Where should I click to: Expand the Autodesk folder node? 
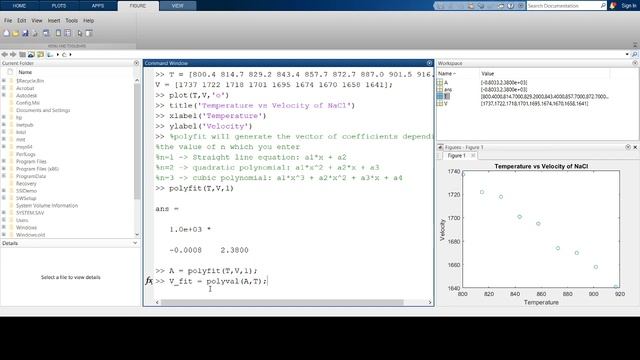click(4, 96)
